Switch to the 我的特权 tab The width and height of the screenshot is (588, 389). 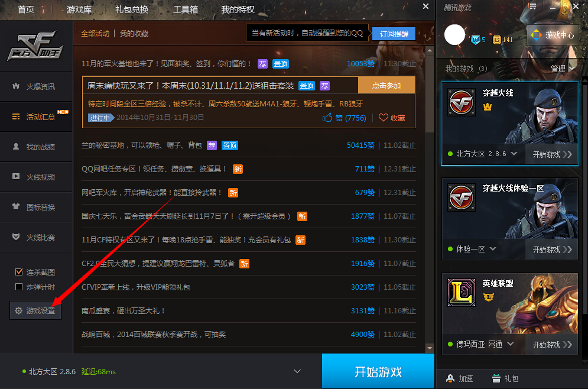click(x=238, y=9)
